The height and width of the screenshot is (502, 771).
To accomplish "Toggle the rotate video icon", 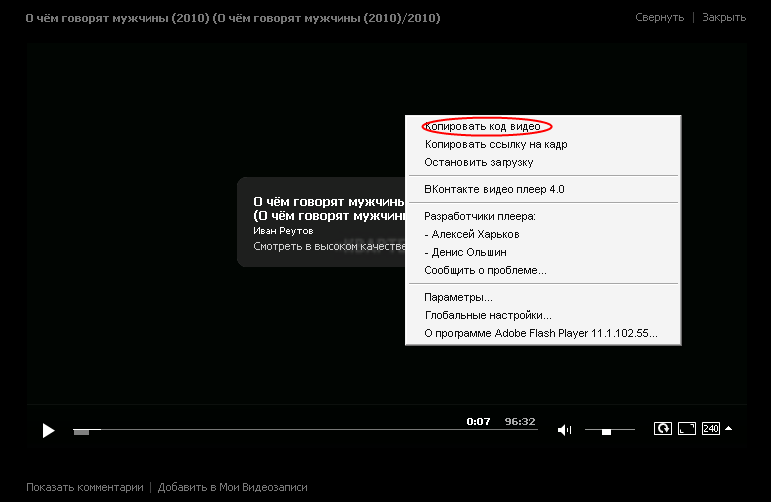I will tap(662, 428).
